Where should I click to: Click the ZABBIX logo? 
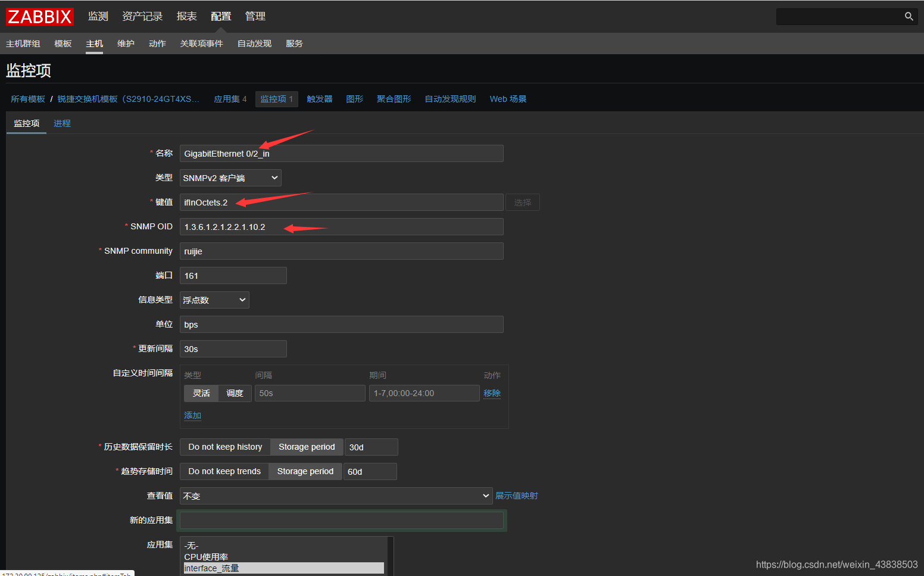pyautogui.click(x=40, y=17)
